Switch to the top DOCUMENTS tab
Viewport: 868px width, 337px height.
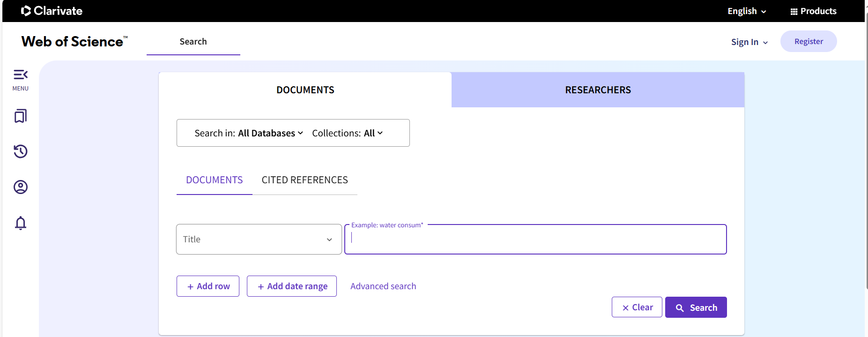click(305, 90)
